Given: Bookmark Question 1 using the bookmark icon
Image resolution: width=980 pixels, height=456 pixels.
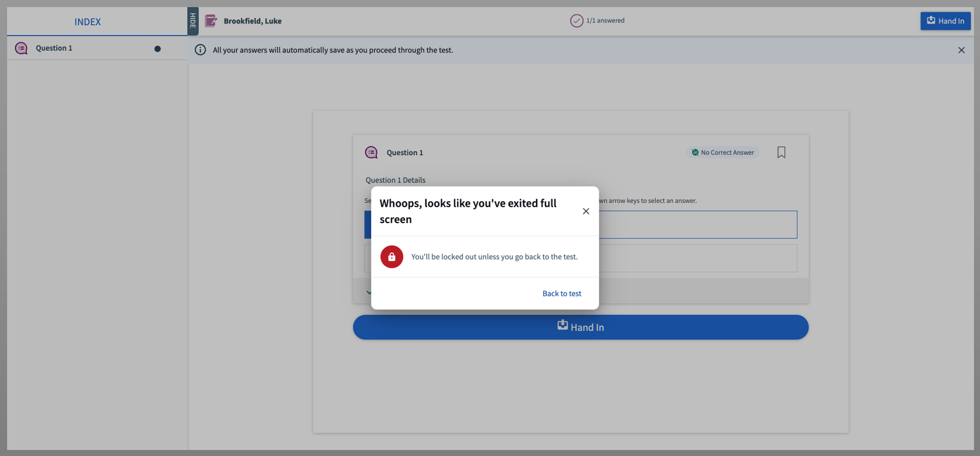Looking at the screenshot, I should pos(781,153).
